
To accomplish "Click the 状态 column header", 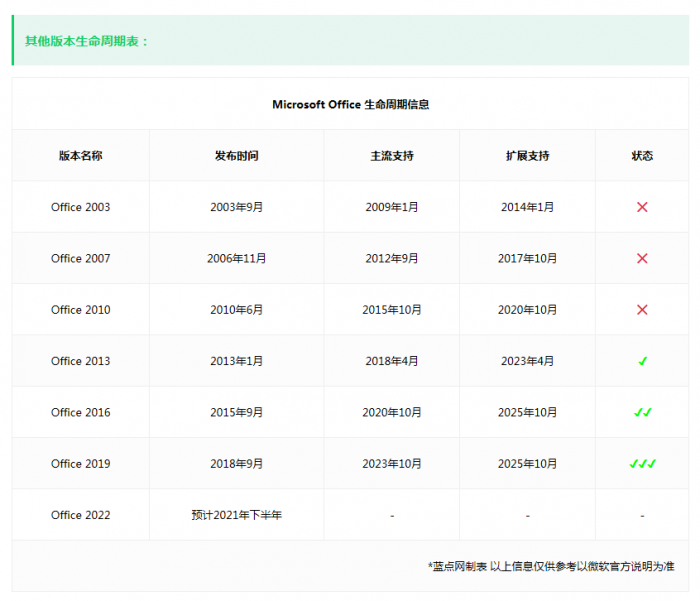I will point(642,156).
